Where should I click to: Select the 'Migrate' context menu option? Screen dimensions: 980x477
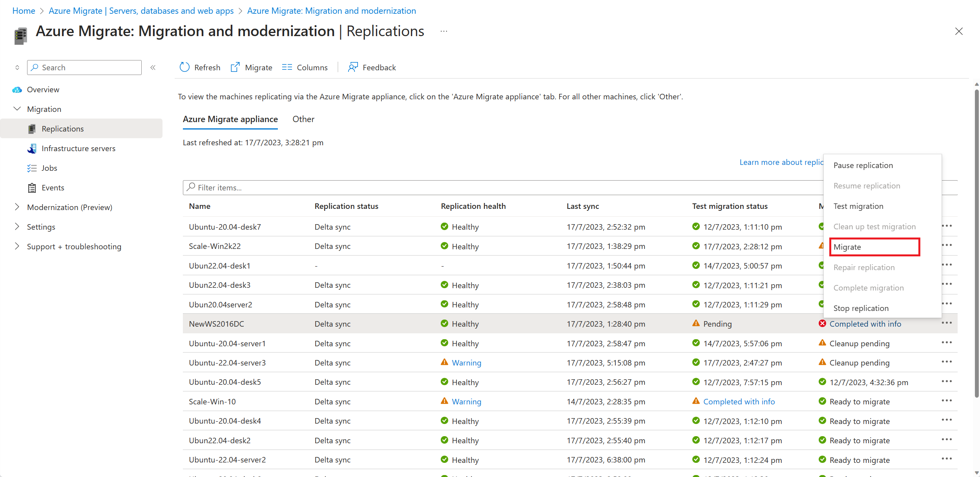point(848,246)
